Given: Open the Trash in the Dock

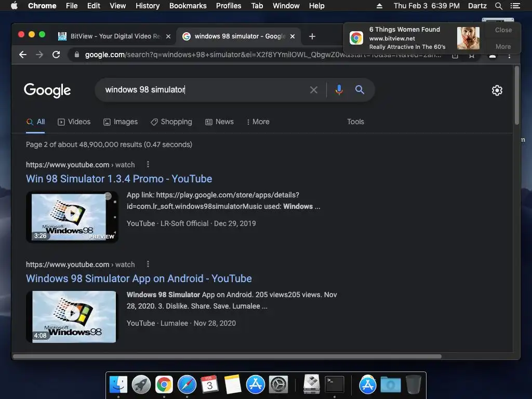Looking at the screenshot, I should click(413, 384).
